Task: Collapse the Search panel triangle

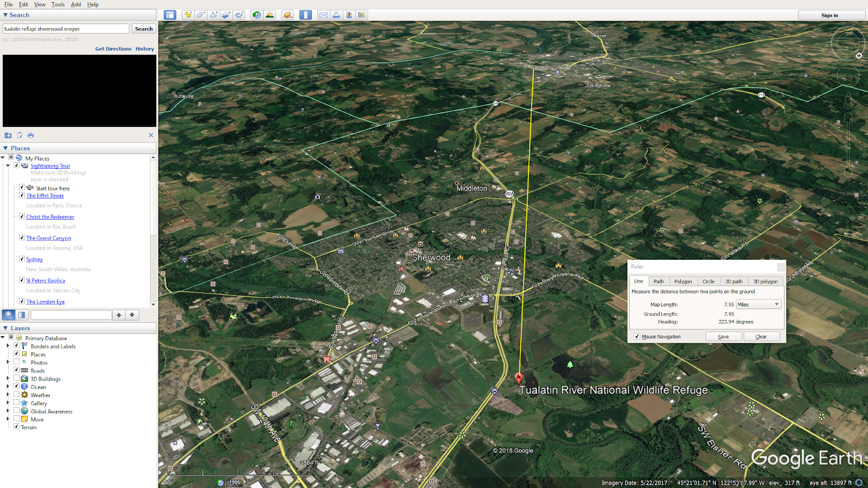Action: click(x=5, y=15)
